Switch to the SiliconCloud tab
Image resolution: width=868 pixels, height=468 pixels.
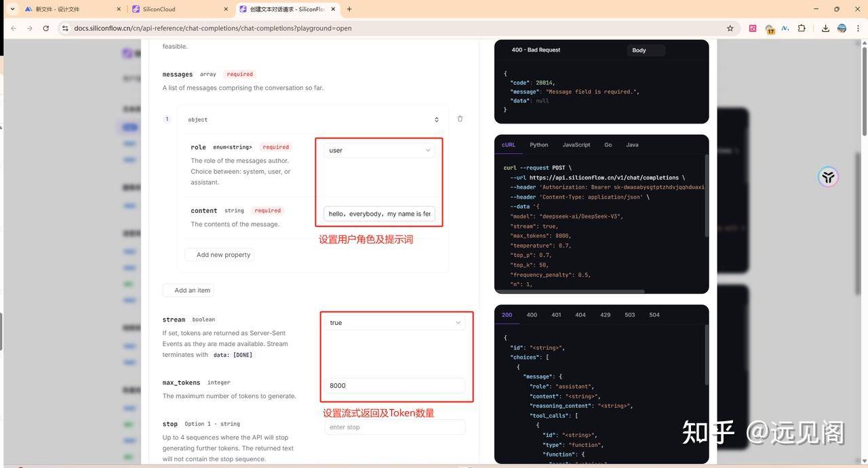(x=180, y=9)
